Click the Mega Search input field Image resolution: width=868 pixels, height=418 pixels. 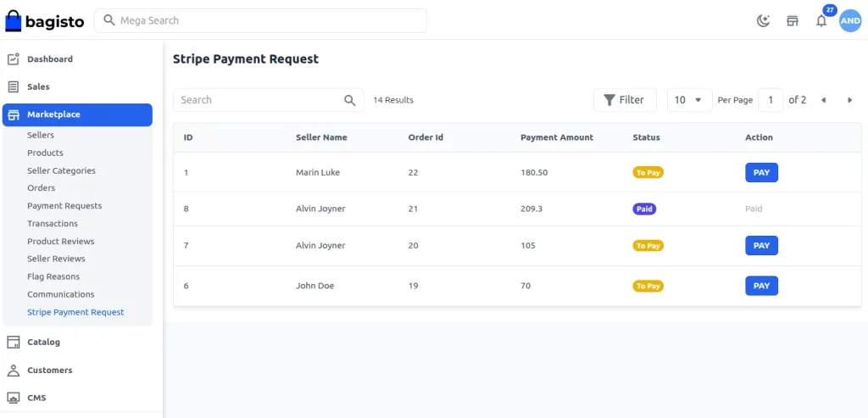[260, 20]
